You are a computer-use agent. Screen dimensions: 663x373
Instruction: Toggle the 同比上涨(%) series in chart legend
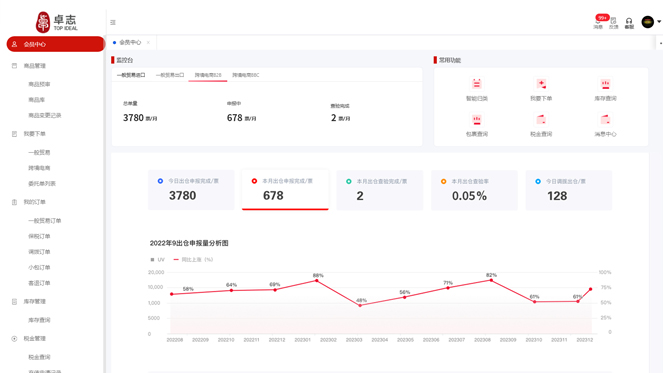[193, 260]
